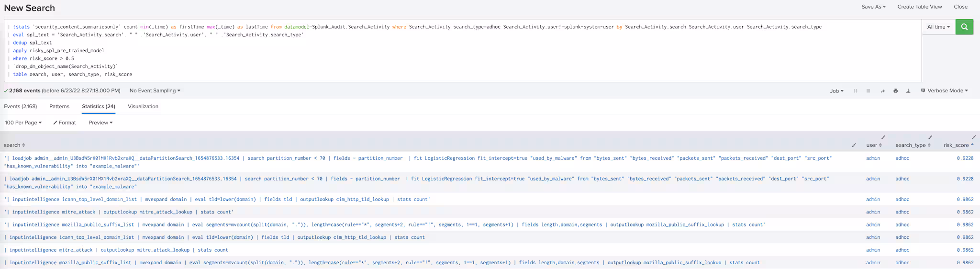The height and width of the screenshot is (269, 980).
Task: Click pencil edit icon above user column
Action: [883, 137]
